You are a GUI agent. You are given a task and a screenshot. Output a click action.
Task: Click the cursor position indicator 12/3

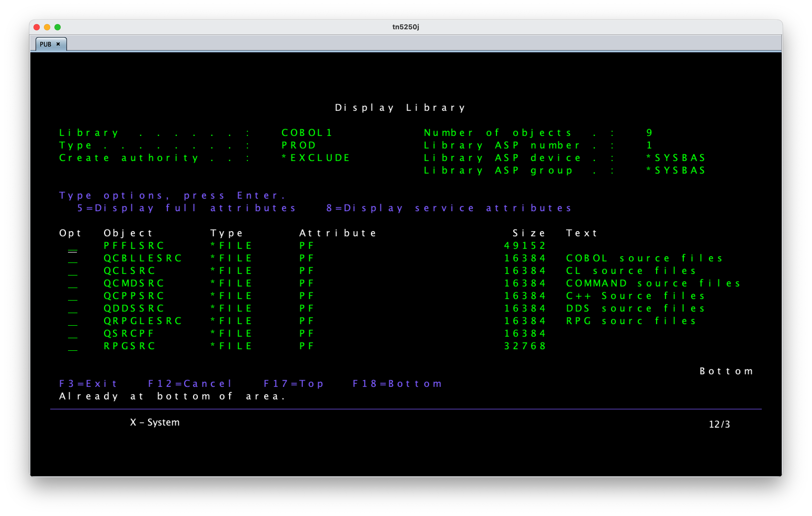pyautogui.click(x=719, y=424)
